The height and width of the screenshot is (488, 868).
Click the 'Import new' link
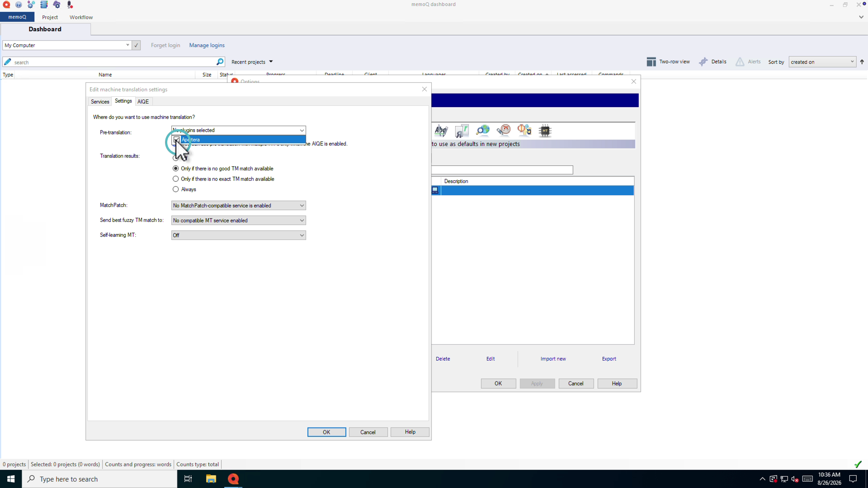click(553, 359)
